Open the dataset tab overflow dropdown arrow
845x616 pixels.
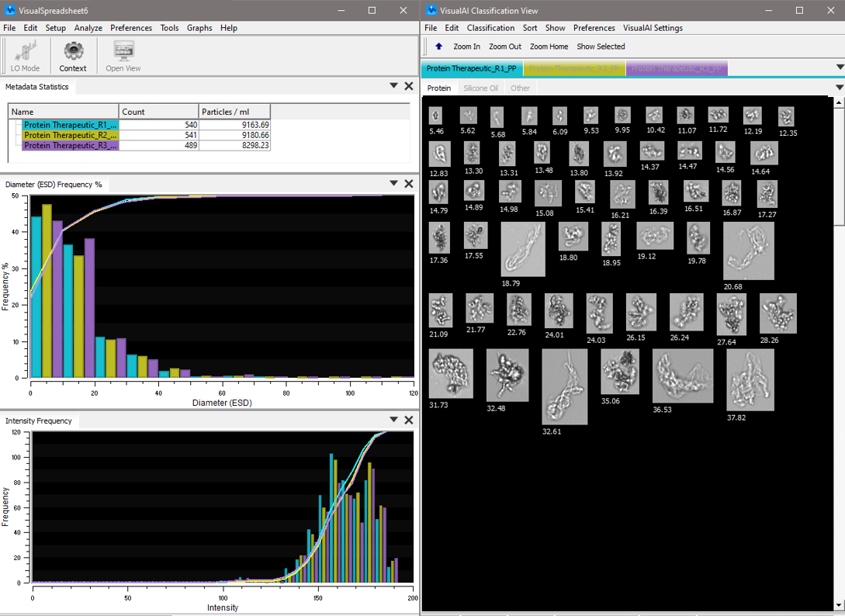840,68
